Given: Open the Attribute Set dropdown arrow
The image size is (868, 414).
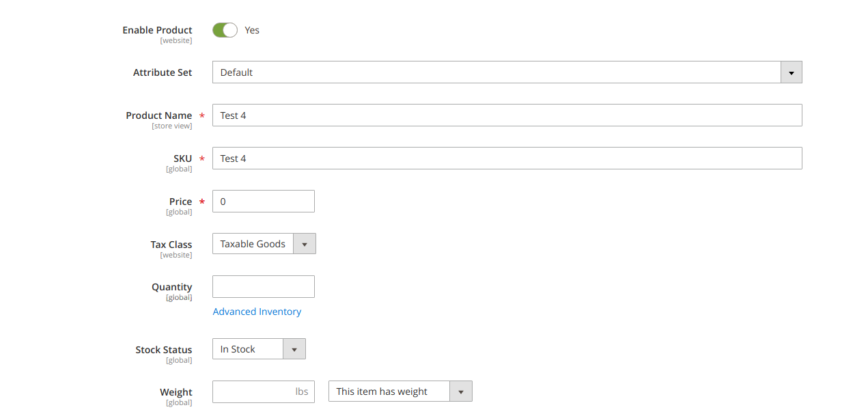Looking at the screenshot, I should (791, 72).
